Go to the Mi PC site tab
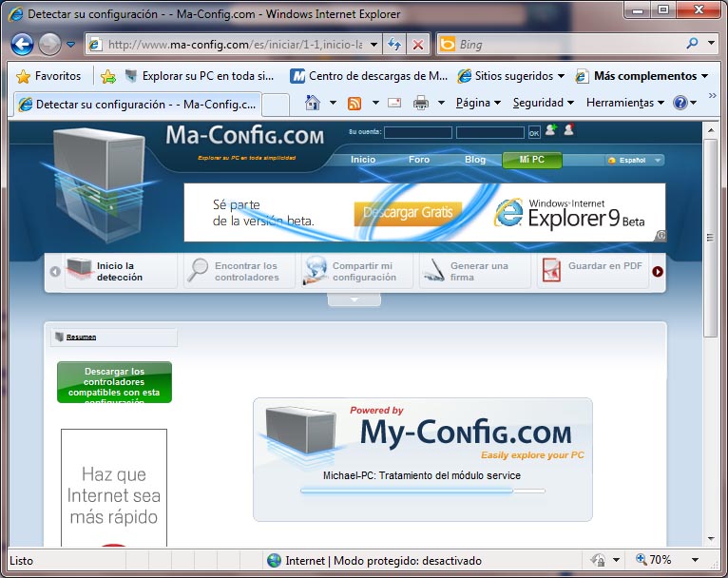Viewport: 728px width, 578px height. point(532,160)
